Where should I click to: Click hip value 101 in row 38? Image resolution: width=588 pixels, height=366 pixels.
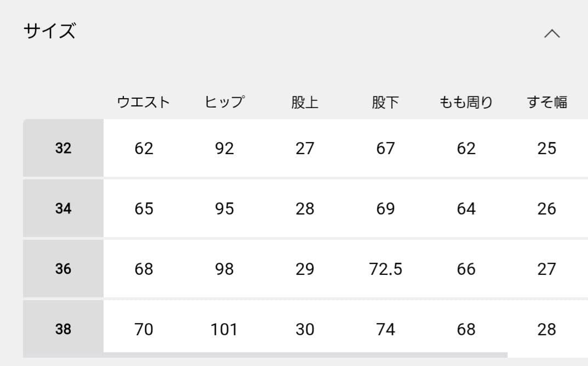[224, 329]
